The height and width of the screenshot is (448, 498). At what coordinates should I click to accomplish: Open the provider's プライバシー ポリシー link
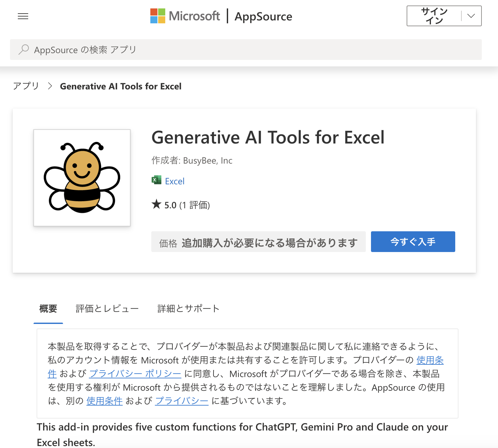click(135, 374)
